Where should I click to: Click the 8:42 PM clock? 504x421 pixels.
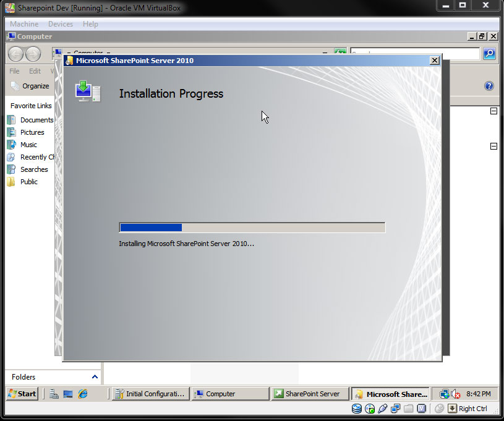point(479,394)
